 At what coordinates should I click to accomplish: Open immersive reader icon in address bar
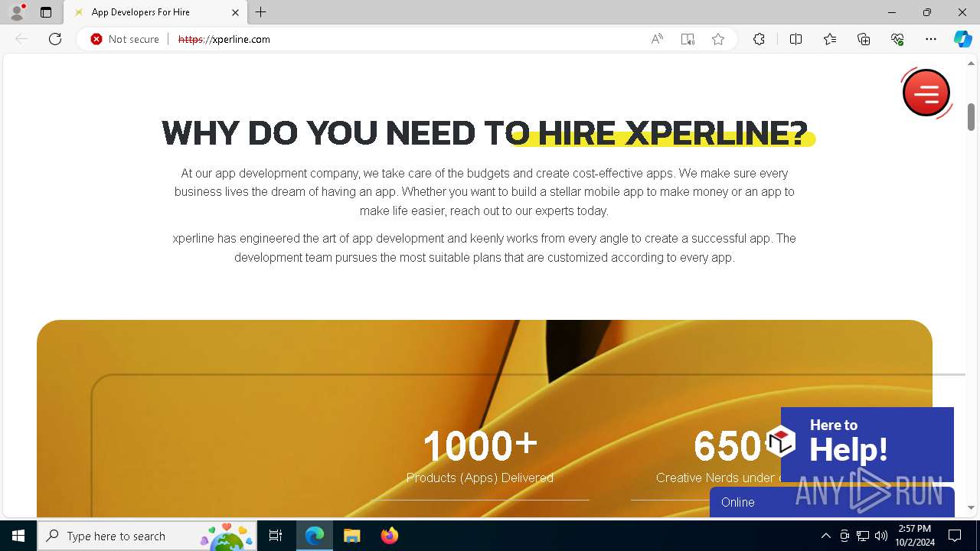click(688, 39)
